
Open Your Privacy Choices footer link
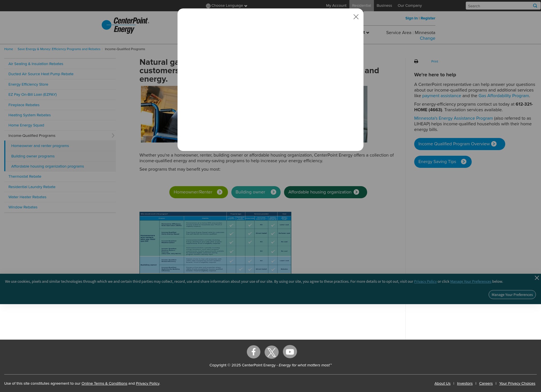[517, 384]
